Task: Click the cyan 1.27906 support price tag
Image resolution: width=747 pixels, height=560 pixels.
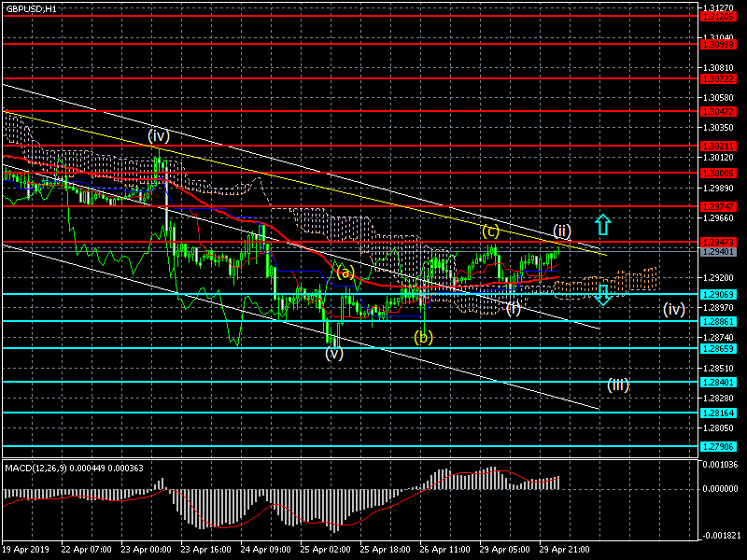Action: [x=719, y=447]
